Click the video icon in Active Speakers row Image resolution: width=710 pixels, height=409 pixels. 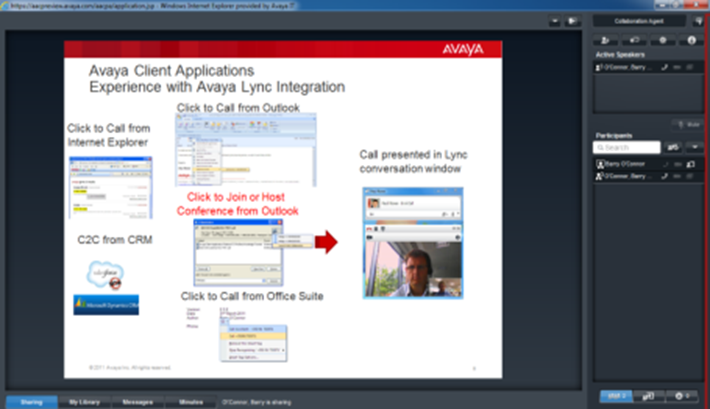pyautogui.click(x=690, y=67)
